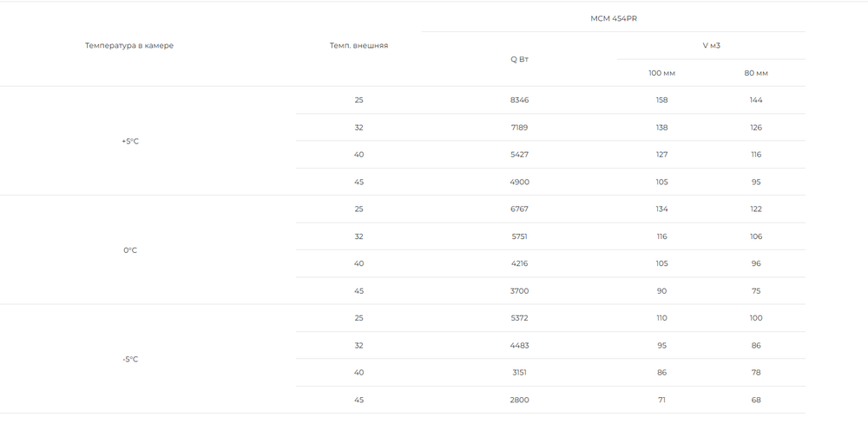Click the 7189 power value
The image size is (868, 431).
pos(519,128)
